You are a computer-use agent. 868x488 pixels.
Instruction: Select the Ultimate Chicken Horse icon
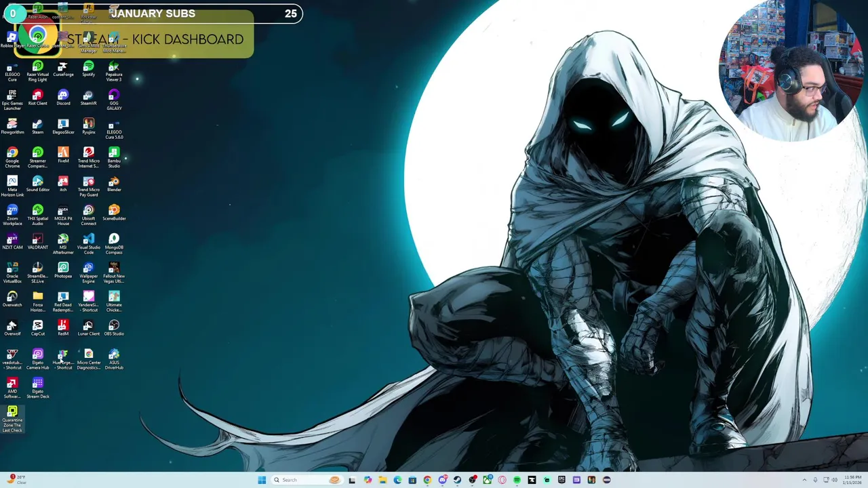click(114, 302)
